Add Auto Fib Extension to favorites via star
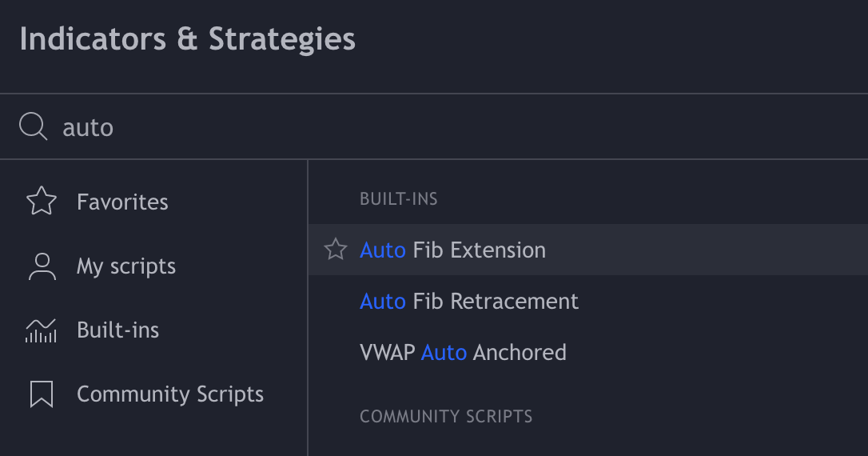 click(336, 250)
